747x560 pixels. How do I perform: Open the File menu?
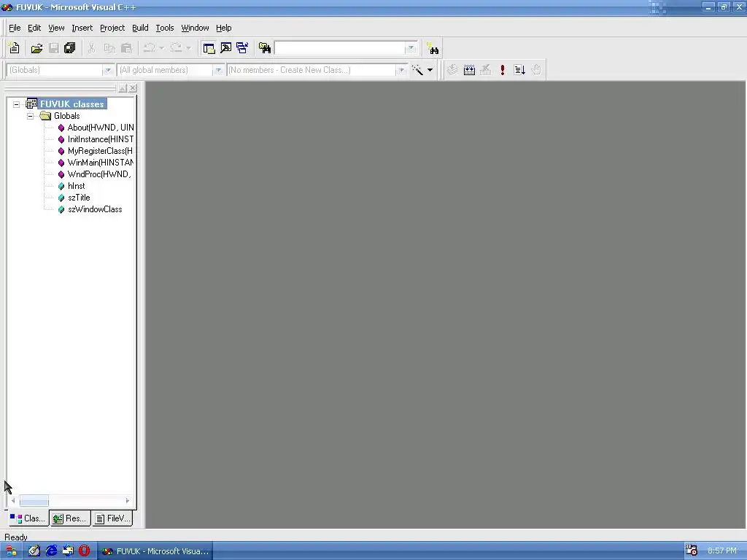(15, 28)
